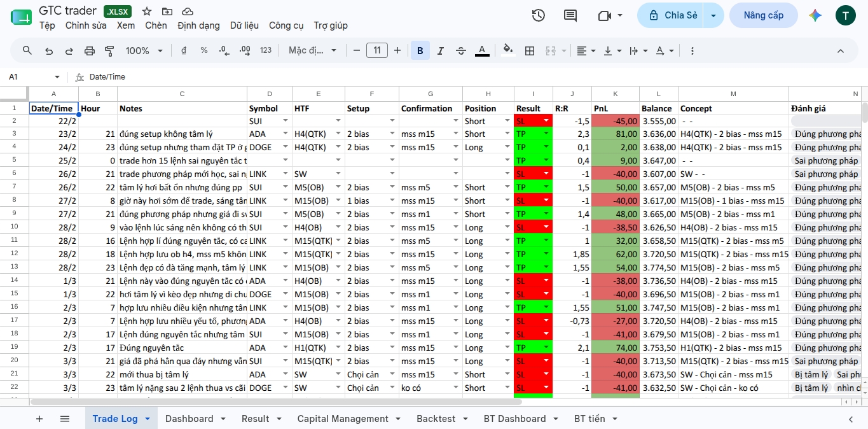Open the Chèn menu
868x429 pixels.
pyautogui.click(x=156, y=25)
